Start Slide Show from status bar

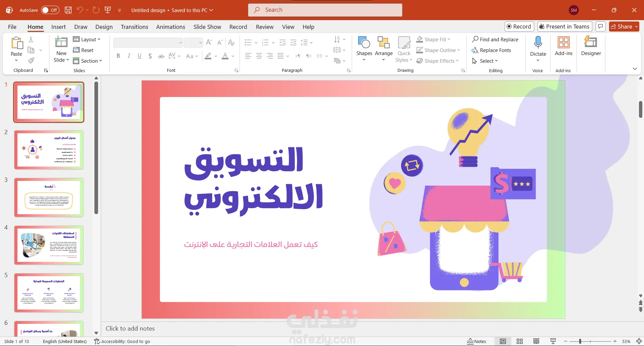553,341
